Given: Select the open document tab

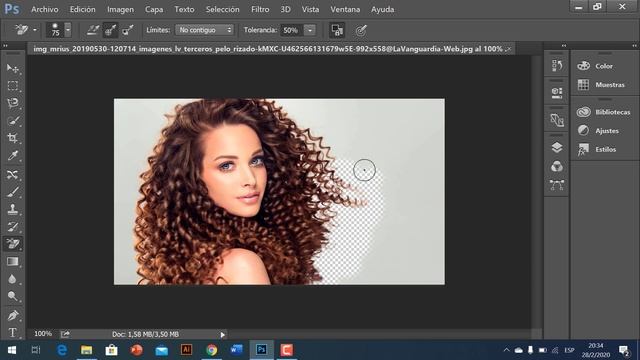Looking at the screenshot, I should coord(271,49).
